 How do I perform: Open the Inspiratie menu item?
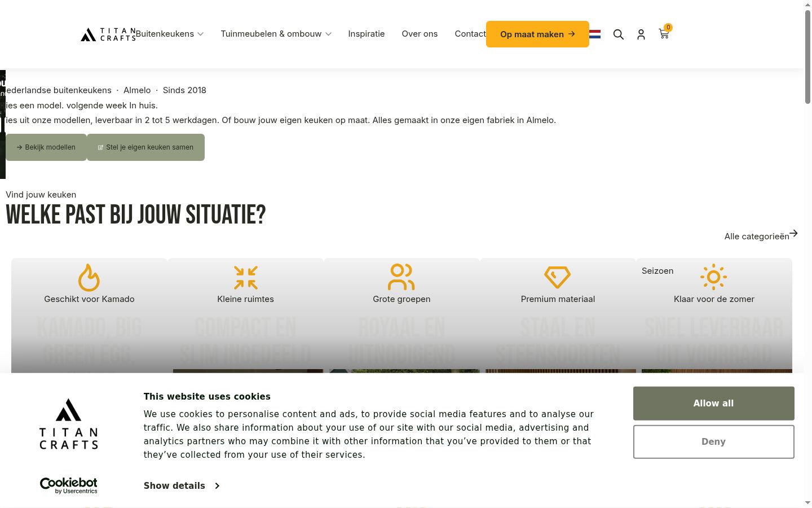[x=367, y=34]
